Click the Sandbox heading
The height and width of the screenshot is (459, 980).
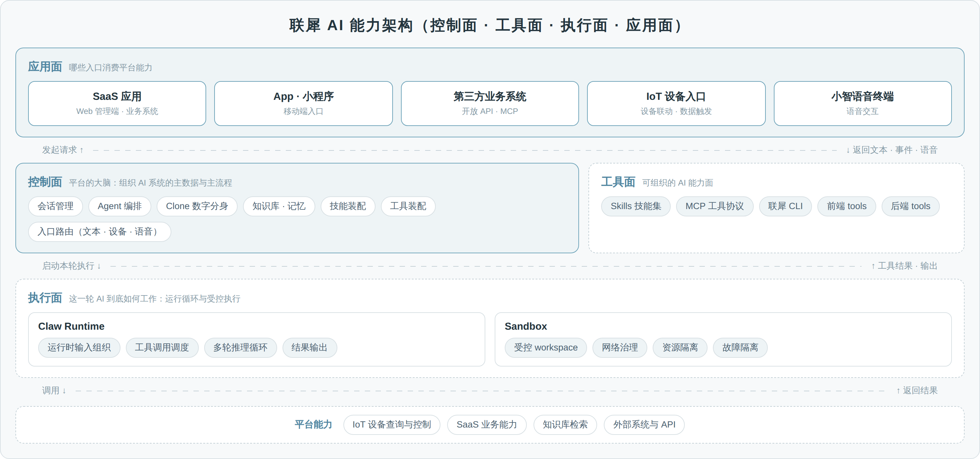pyautogui.click(x=525, y=326)
